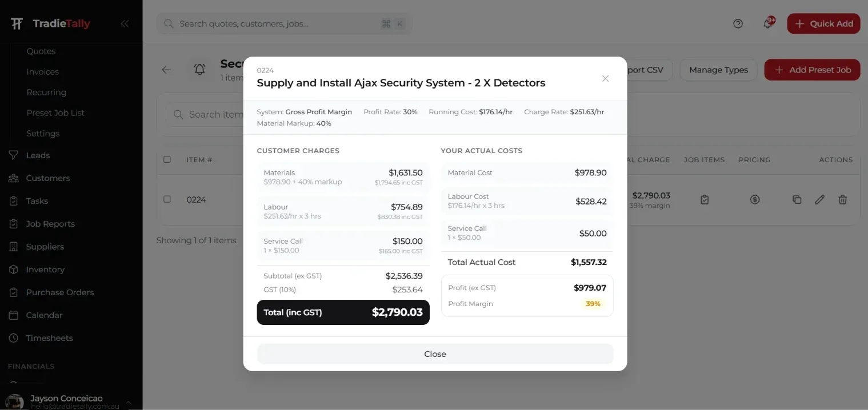This screenshot has width=868, height=410.
Task: Click Labour Cost $528.42 row
Action: (527, 201)
